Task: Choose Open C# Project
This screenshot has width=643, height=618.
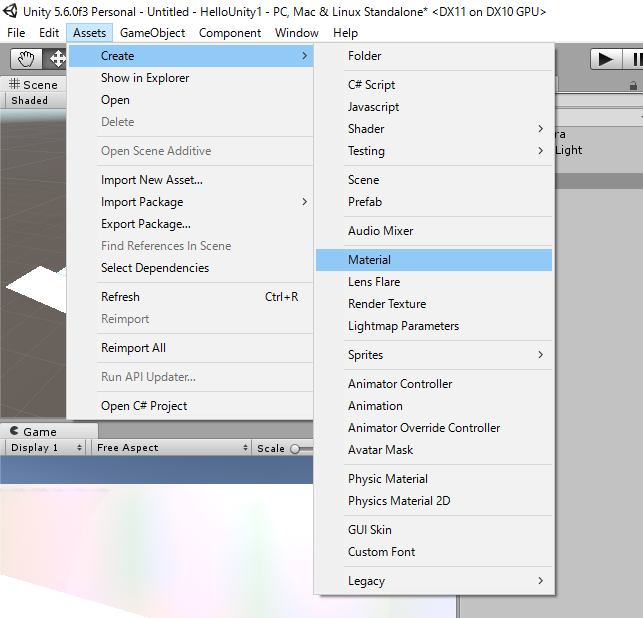Action: (x=191, y=406)
